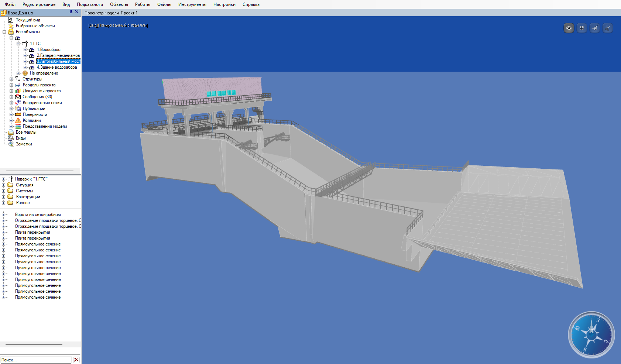This screenshot has width=621, height=364.
Task: Click the orbit globe button in viewport
Action: pyautogui.click(x=581, y=28)
